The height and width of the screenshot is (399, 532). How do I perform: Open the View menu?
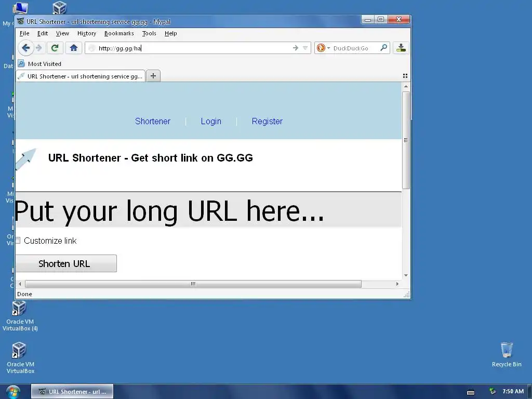click(x=62, y=33)
